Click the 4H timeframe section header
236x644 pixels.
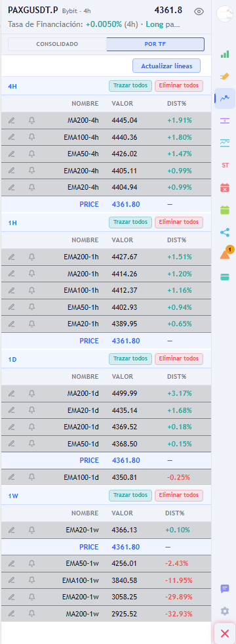pyautogui.click(x=12, y=86)
